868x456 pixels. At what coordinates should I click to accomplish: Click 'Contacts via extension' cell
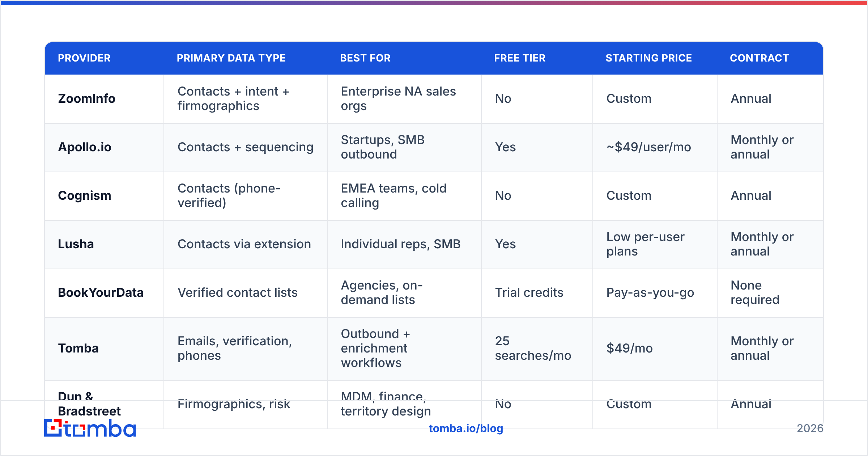point(246,244)
